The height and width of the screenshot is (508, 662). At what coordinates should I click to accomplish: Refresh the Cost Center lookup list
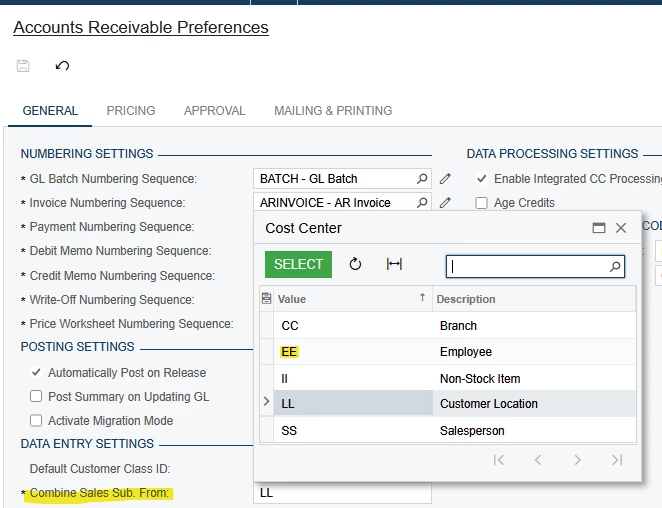coord(355,264)
